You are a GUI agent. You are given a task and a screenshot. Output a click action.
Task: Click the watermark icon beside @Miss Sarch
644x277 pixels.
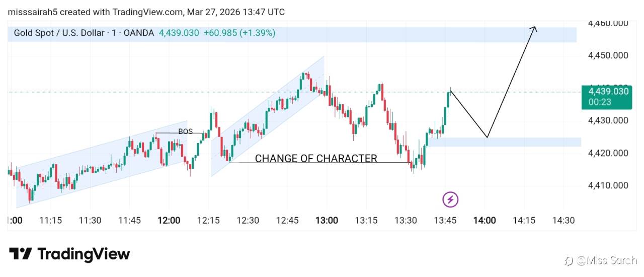tap(569, 260)
